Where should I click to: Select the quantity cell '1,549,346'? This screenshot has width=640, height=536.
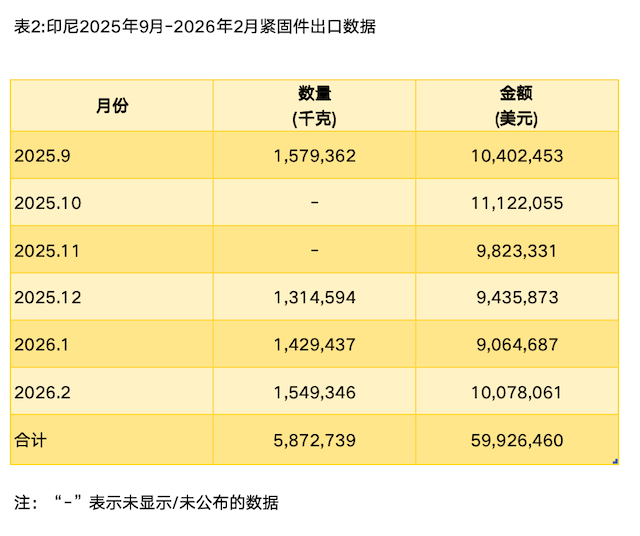click(314, 391)
